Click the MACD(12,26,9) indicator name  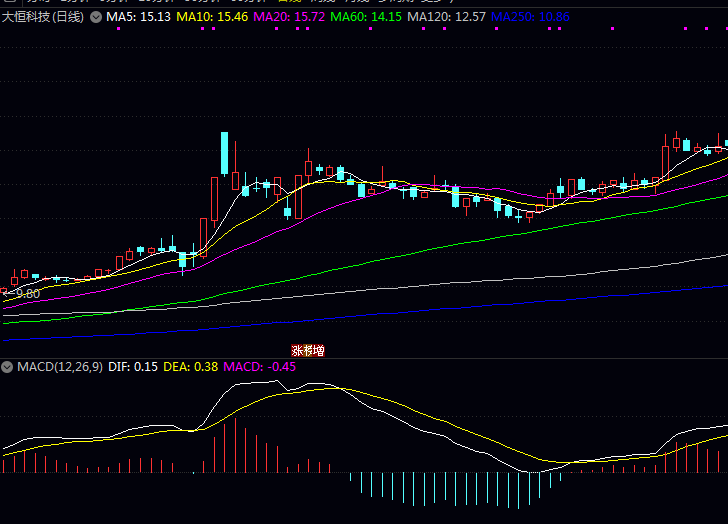point(60,367)
